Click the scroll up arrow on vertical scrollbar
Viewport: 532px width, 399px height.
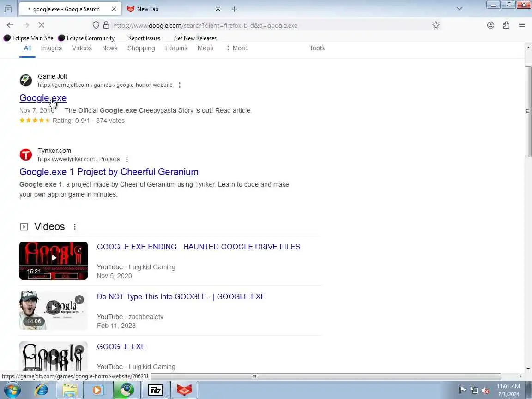(528, 48)
